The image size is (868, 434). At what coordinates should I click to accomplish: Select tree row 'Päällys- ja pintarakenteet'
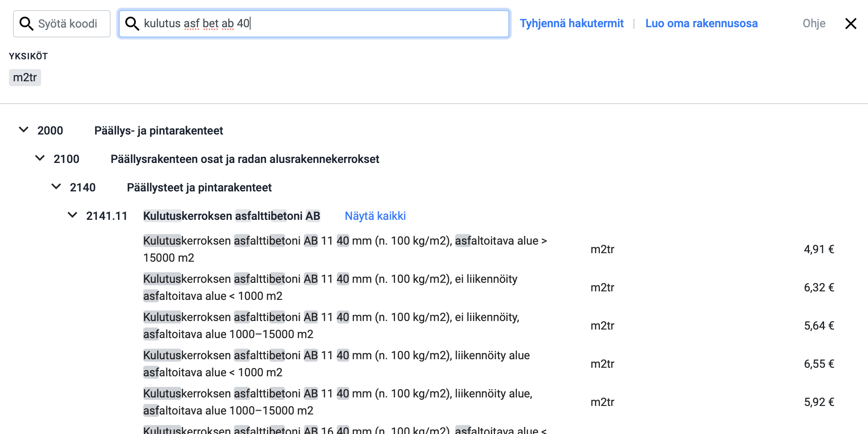click(159, 130)
